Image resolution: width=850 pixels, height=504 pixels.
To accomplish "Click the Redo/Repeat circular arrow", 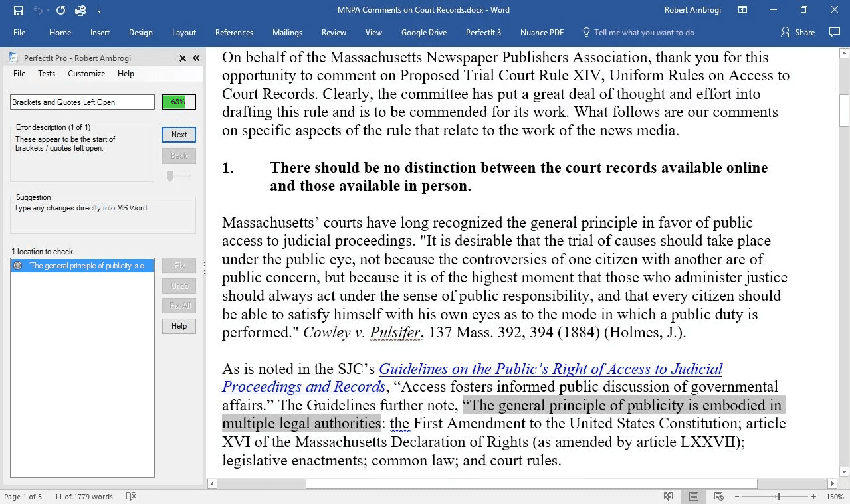I will 61,10.
